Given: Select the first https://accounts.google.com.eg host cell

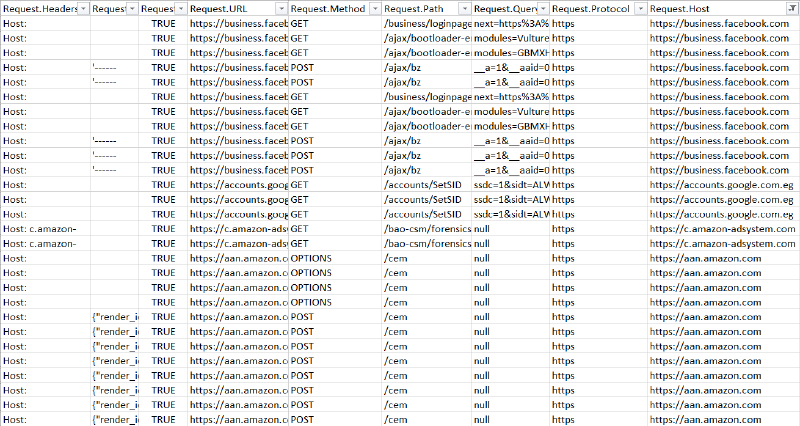Looking at the screenshot, I should (x=723, y=185).
